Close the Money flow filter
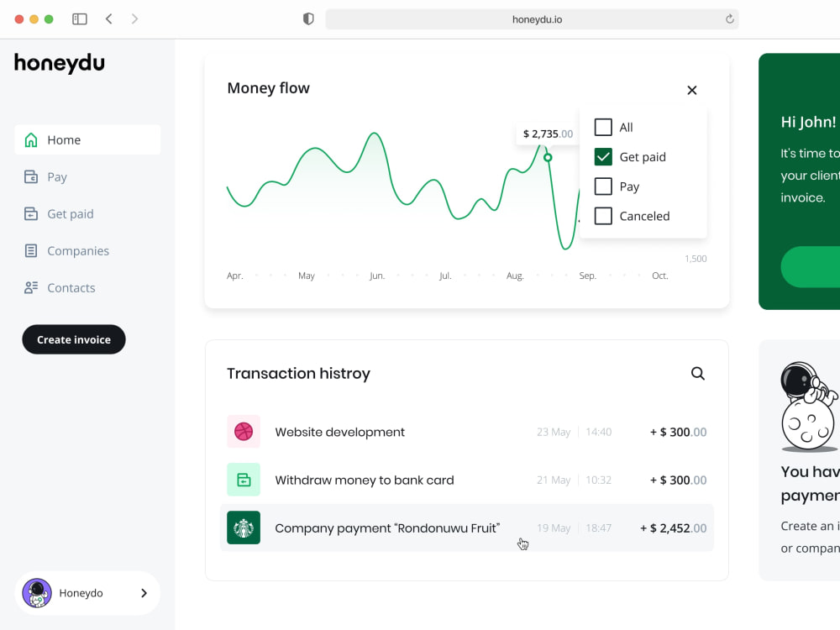The height and width of the screenshot is (630, 840). [x=692, y=90]
